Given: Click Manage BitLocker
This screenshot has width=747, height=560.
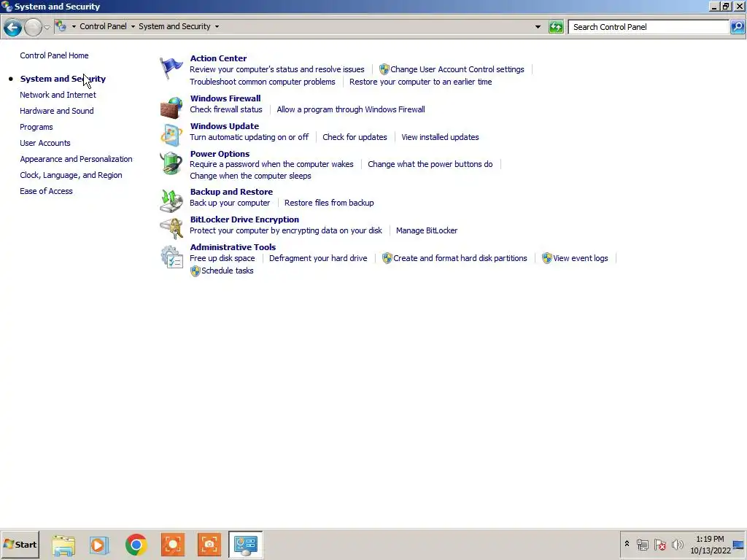Looking at the screenshot, I should (x=427, y=230).
